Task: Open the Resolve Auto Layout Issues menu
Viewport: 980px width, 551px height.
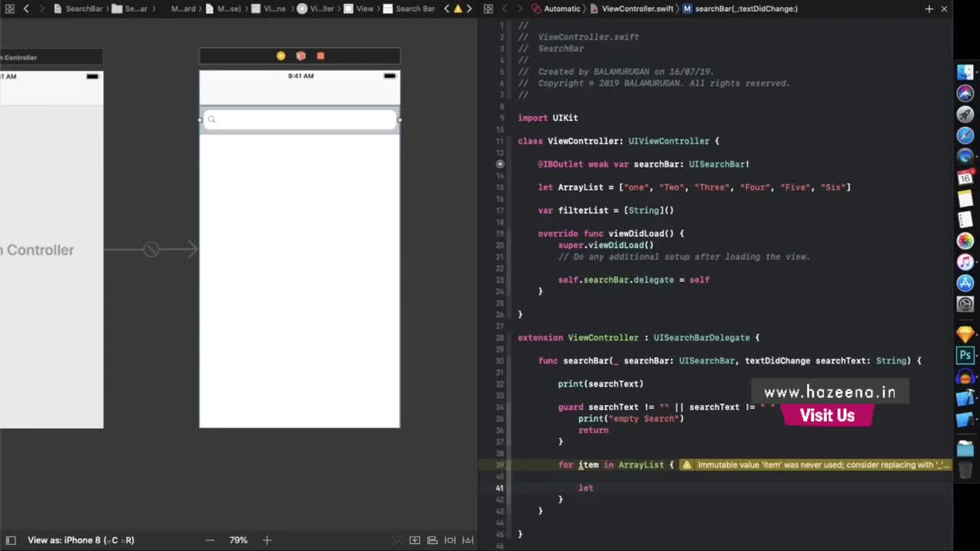Action: coord(468,540)
